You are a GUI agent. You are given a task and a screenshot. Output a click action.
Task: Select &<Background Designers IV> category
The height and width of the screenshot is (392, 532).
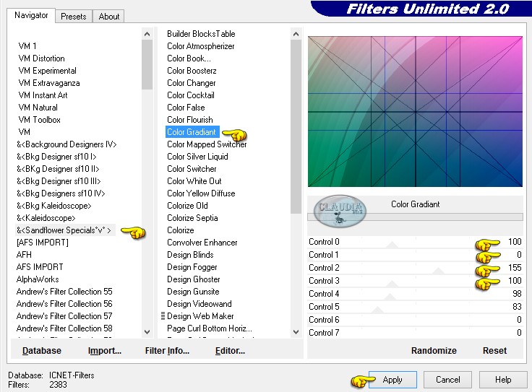click(x=66, y=144)
